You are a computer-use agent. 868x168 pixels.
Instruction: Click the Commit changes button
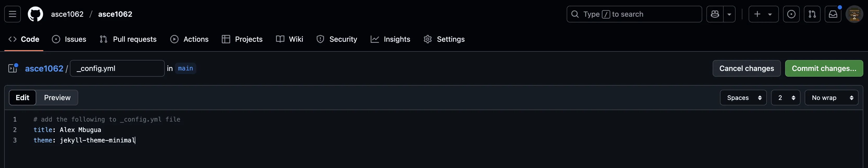coord(823,69)
